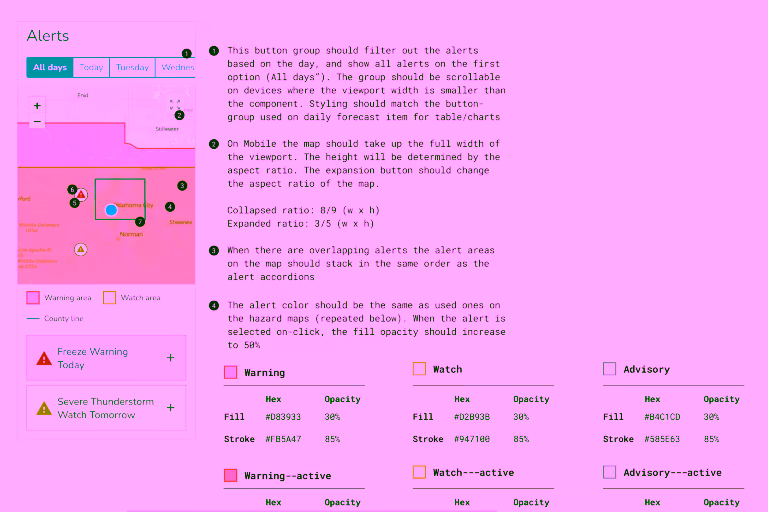The width and height of the screenshot is (768, 512).
Task: Click the Advisory color swatch in the spec
Action: coord(610,369)
